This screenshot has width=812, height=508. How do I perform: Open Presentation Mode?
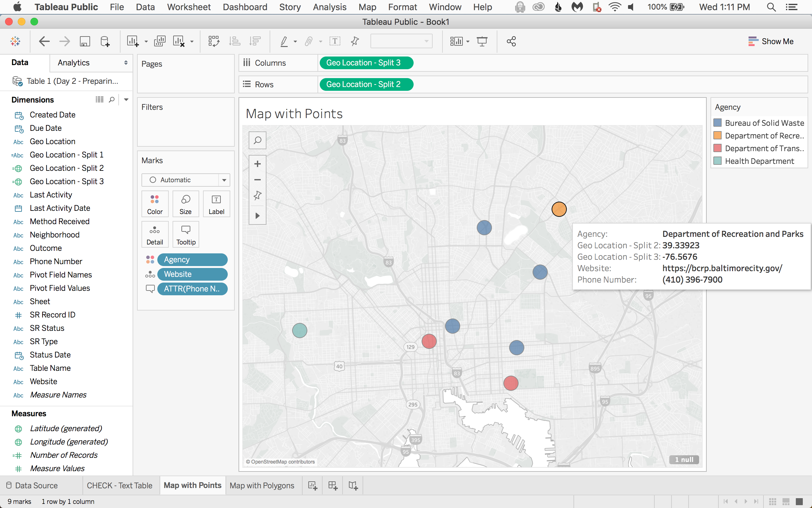(x=482, y=41)
